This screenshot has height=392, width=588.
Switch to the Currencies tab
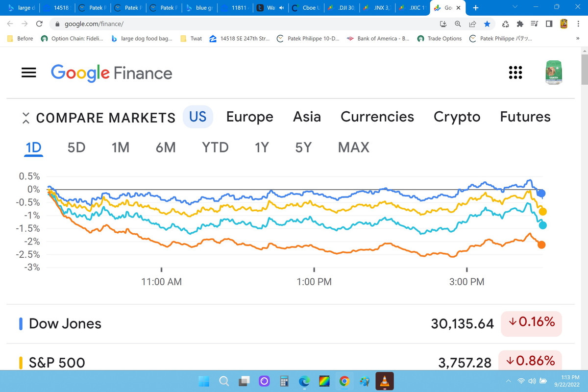point(377,117)
